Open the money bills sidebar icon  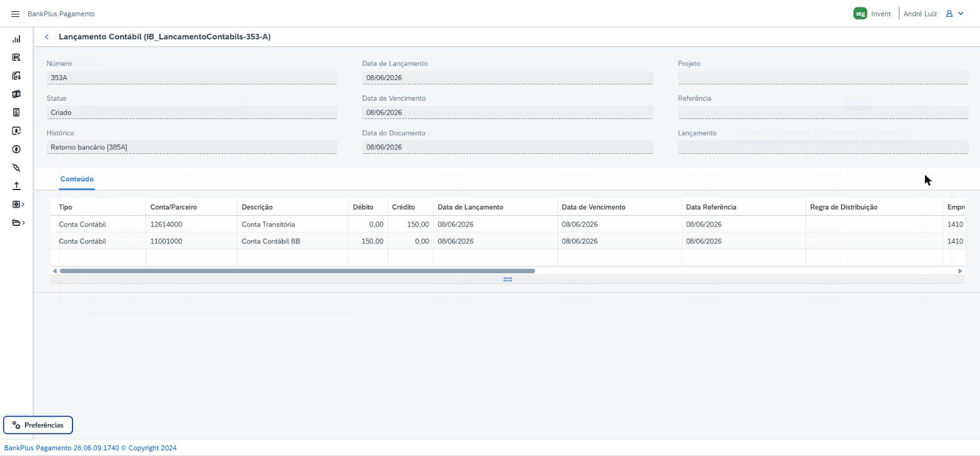[16, 94]
